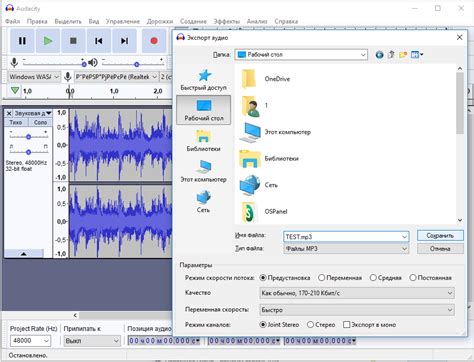The width and height of the screenshot is (474, 362).
Task: Open the Дорожки menu
Action: [160, 21]
